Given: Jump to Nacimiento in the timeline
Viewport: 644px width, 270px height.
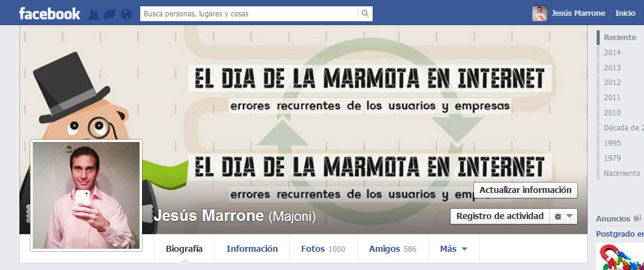Looking at the screenshot, I should click(622, 173).
